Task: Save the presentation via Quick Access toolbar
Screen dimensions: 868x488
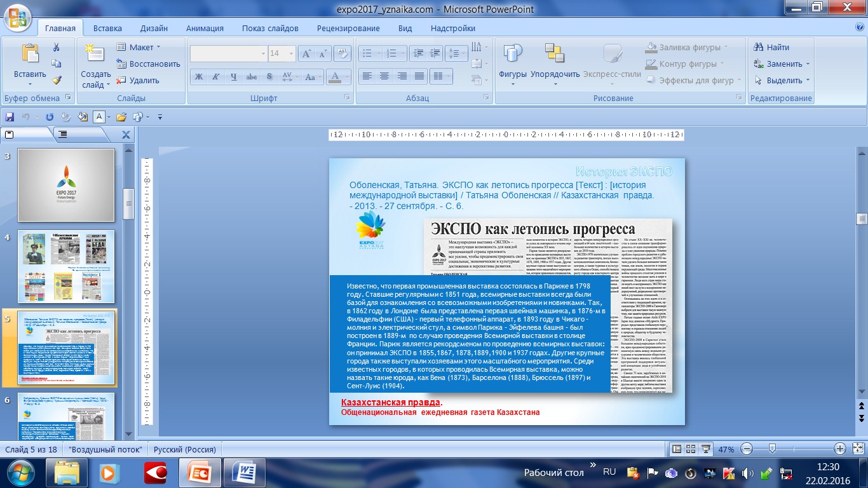Action: (9, 117)
